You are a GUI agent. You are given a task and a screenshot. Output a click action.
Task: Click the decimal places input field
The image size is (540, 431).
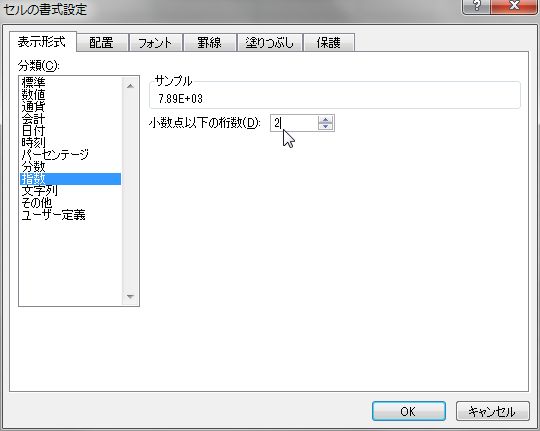(x=294, y=123)
